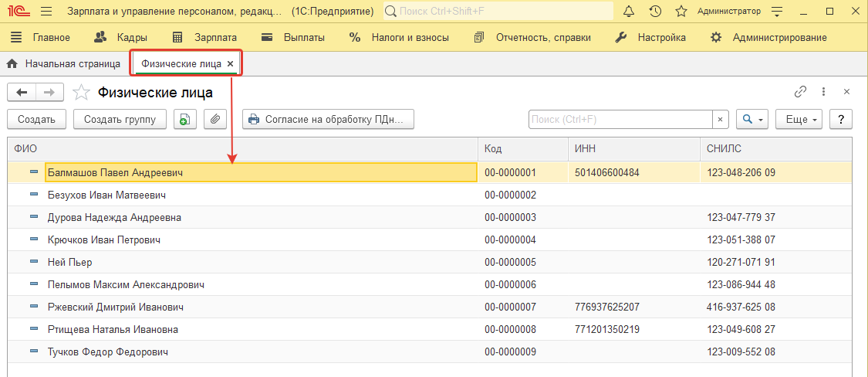This screenshot has width=868, height=377.
Task: Click the paperclip attached files icon
Action: point(215,120)
